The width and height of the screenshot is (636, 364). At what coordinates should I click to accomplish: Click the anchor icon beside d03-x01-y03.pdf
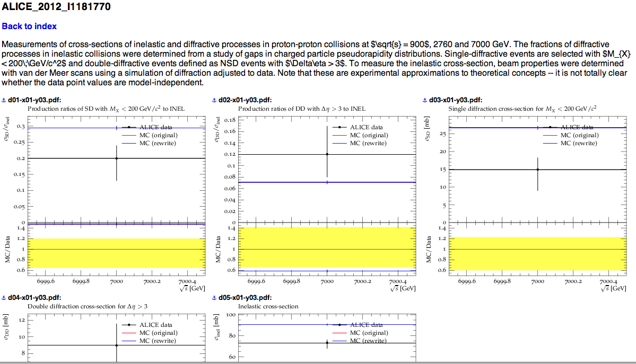pos(425,100)
